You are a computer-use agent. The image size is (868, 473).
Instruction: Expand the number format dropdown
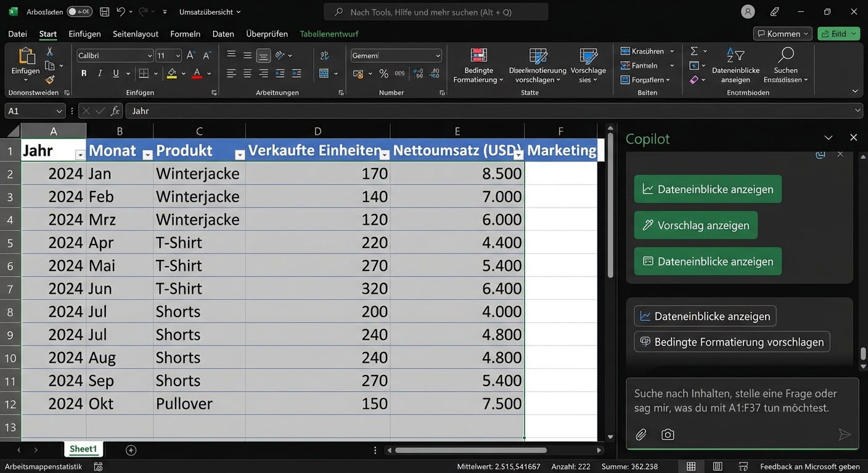coord(438,55)
